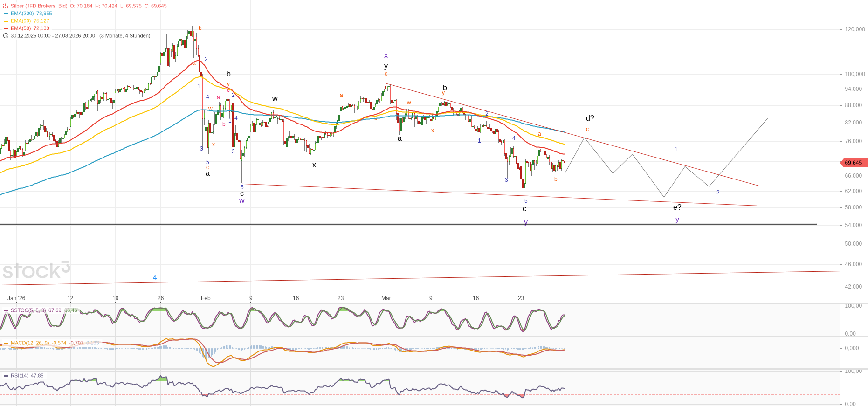Click the stock3 watermark logo
This screenshot has height=406, width=868.
click(36, 270)
